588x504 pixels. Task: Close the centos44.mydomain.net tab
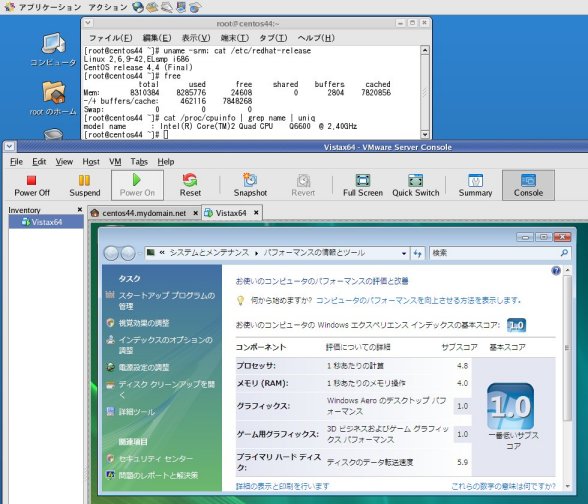pyautogui.click(x=195, y=213)
